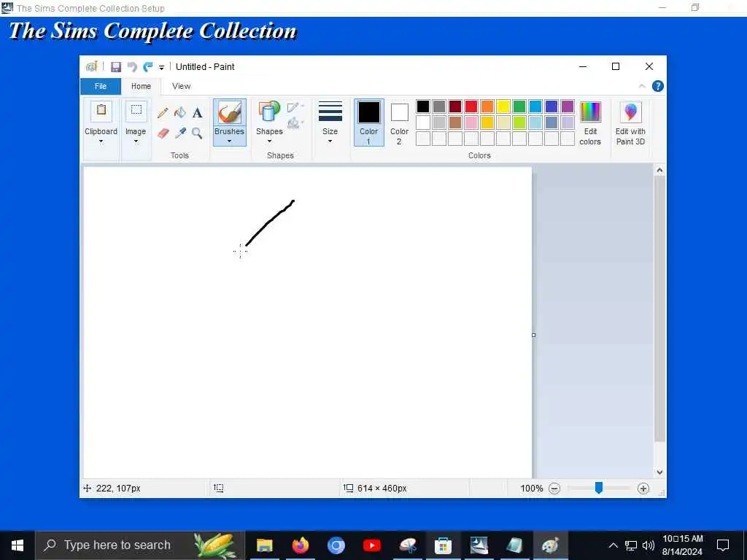
Task: Choose the red color swatch
Action: [471, 106]
